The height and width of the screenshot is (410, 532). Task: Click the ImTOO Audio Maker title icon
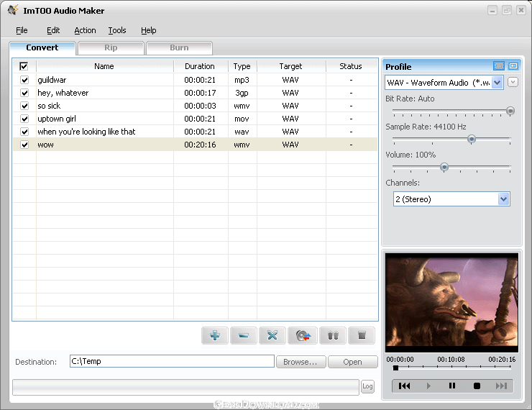tap(13, 10)
